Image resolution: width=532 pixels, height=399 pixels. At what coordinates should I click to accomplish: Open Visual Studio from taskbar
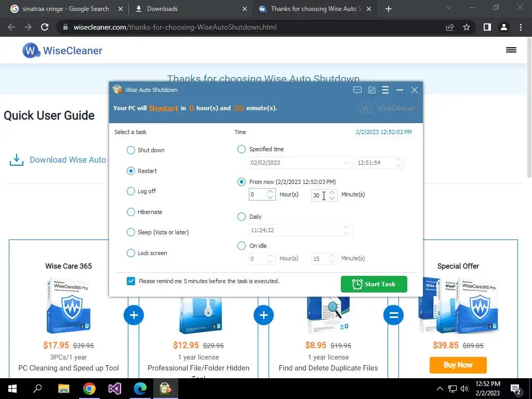pyautogui.click(x=115, y=389)
